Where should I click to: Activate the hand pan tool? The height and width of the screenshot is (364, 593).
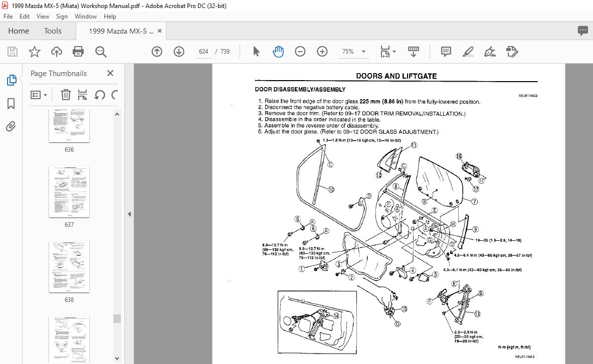(278, 52)
